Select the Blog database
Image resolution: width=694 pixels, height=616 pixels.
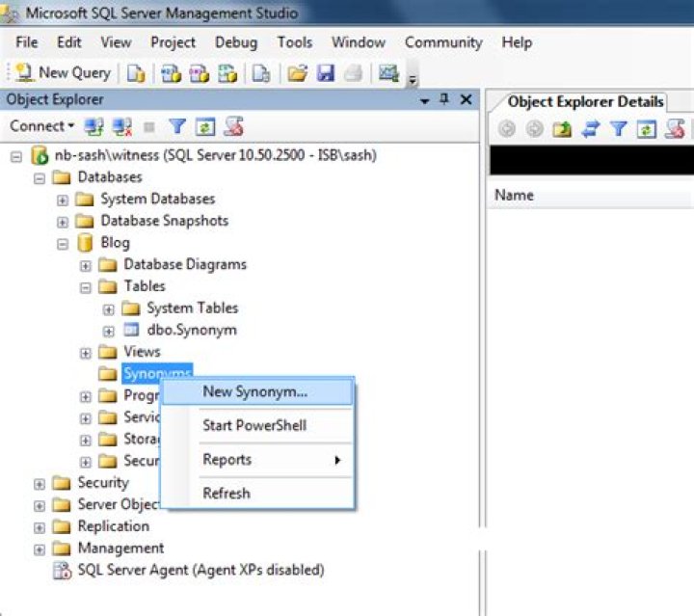pyautogui.click(x=115, y=243)
